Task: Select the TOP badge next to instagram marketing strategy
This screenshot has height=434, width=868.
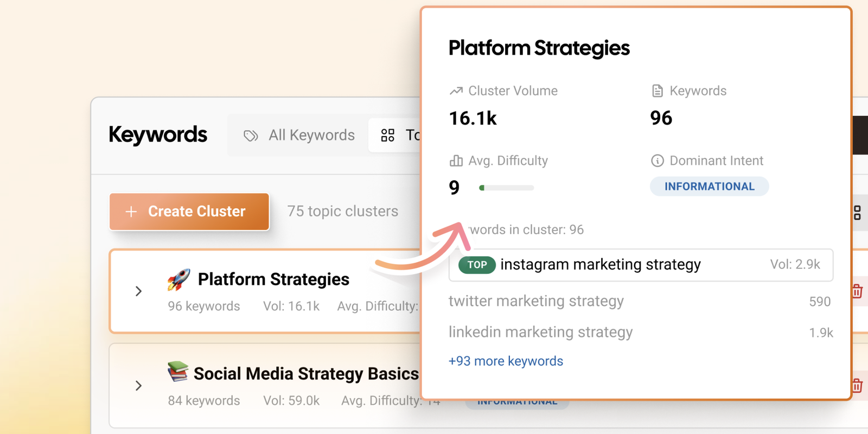Action: point(476,265)
